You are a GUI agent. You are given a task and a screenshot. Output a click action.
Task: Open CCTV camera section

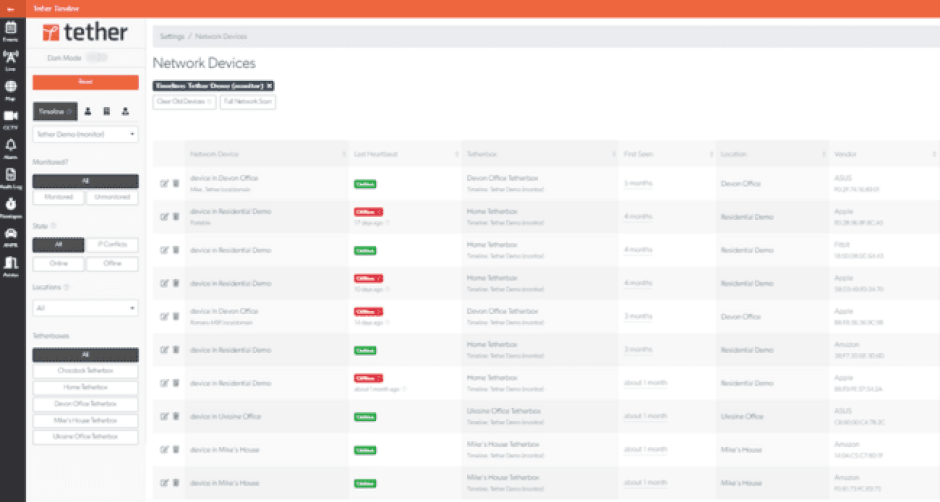click(x=10, y=119)
